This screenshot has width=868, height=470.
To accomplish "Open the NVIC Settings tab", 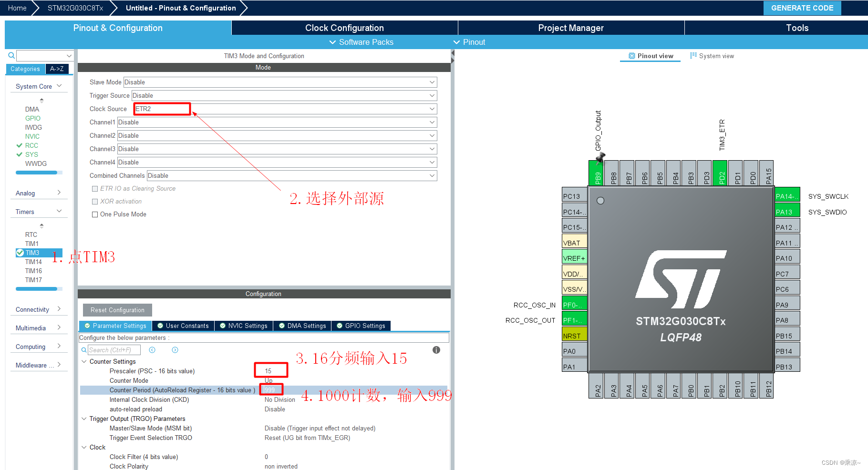I will click(x=243, y=326).
